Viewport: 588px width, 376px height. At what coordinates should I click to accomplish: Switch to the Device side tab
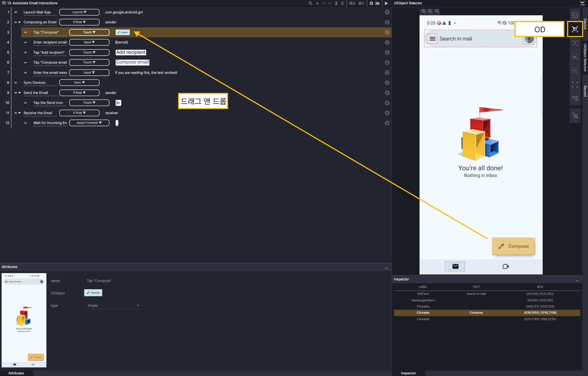(x=585, y=24)
